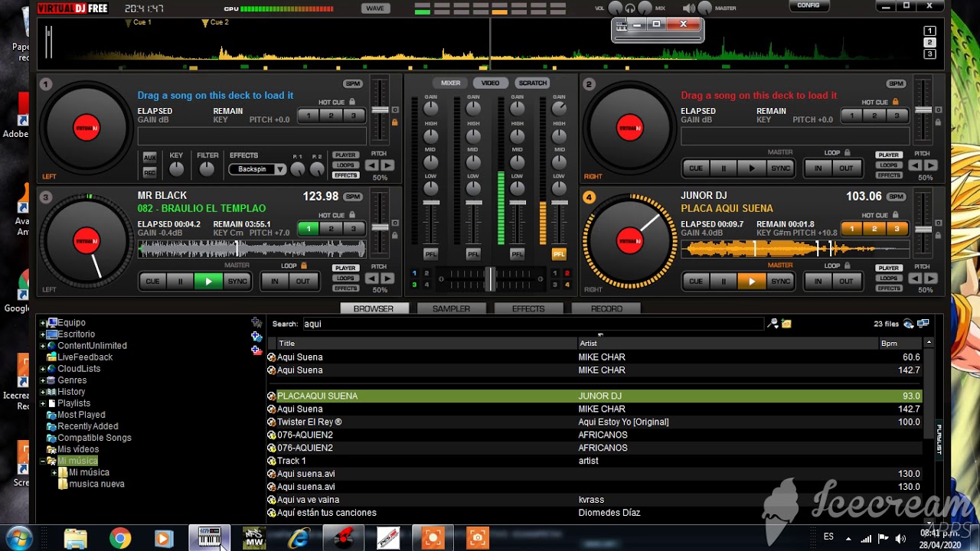Add a virtual folder with blue plus icon
Viewport: 980px width, 551px height.
256,337
